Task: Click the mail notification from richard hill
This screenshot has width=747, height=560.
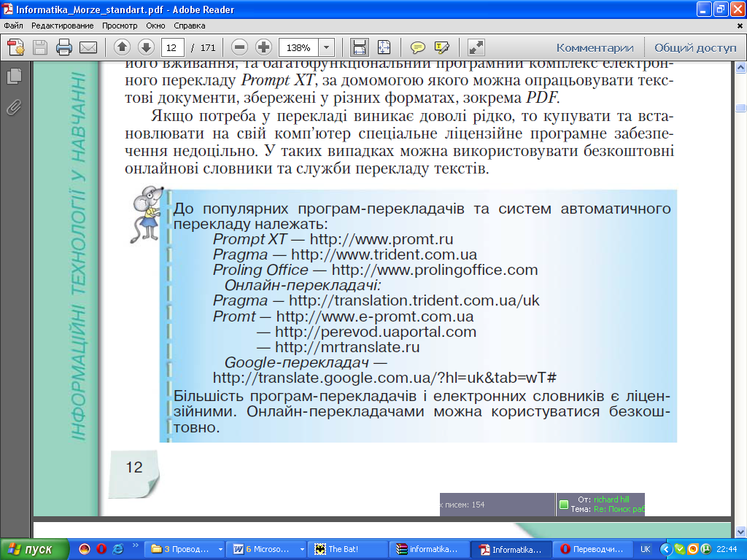Action: (600, 505)
